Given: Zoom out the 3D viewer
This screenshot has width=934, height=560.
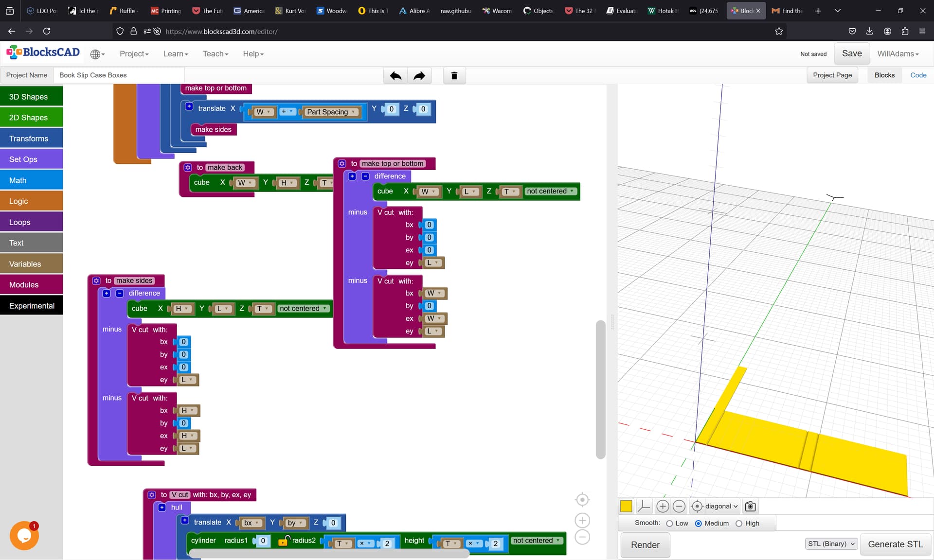Looking at the screenshot, I should [679, 506].
